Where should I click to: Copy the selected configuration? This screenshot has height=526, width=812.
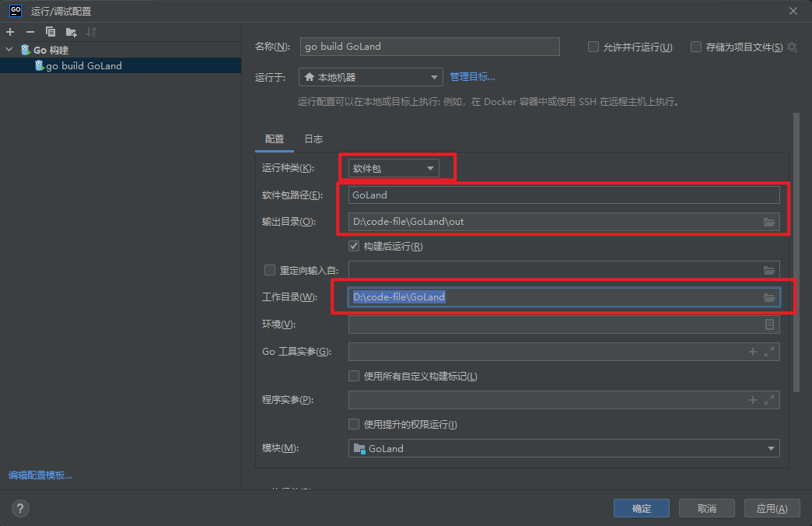point(51,32)
